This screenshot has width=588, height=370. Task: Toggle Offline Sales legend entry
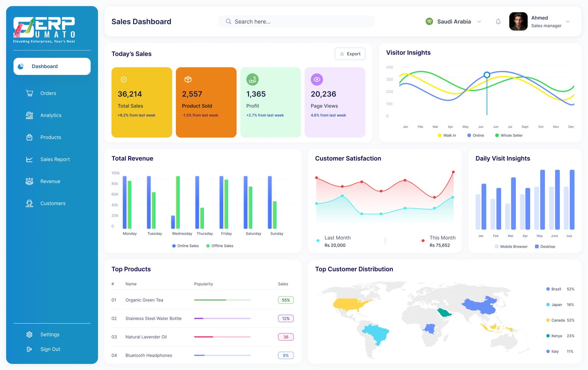[x=220, y=246]
